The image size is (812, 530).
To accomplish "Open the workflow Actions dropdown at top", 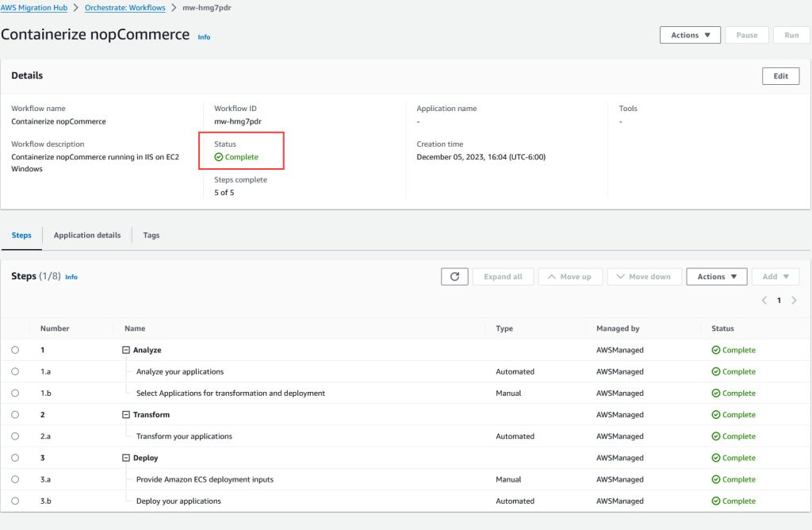I will click(690, 35).
